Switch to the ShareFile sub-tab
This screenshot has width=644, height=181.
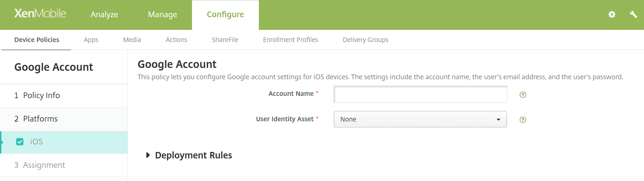[x=225, y=40]
